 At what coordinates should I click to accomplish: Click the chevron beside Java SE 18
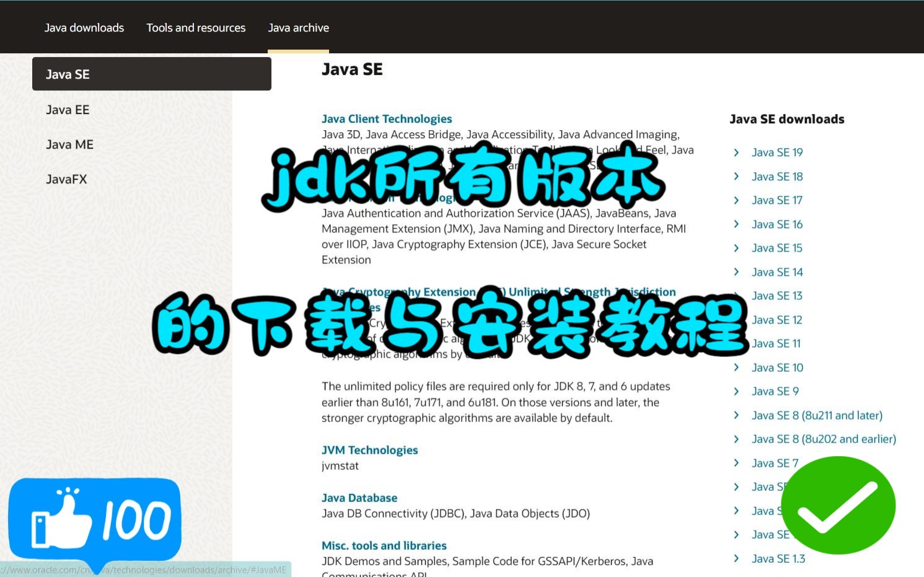click(736, 177)
